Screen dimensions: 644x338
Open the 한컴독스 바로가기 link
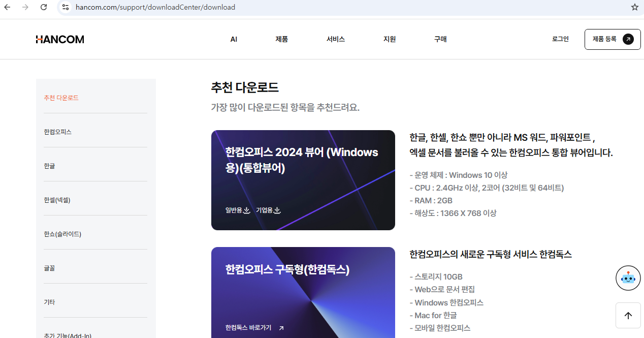(255, 328)
